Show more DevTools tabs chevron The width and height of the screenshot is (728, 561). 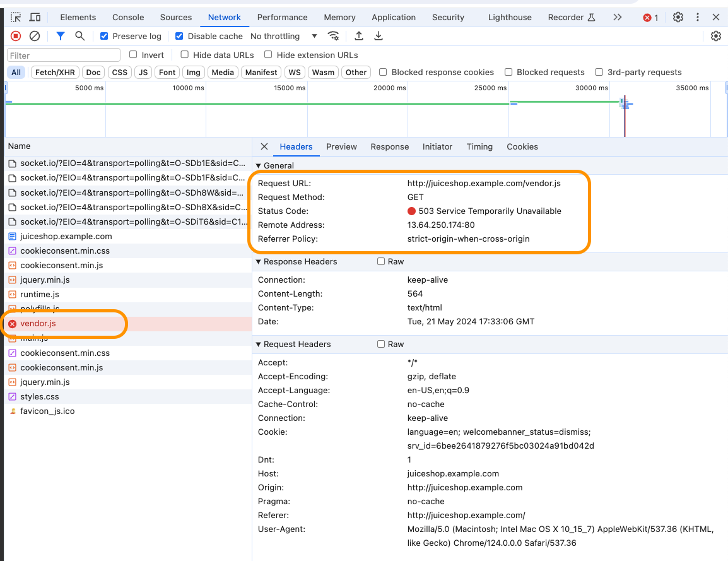pyautogui.click(x=617, y=17)
